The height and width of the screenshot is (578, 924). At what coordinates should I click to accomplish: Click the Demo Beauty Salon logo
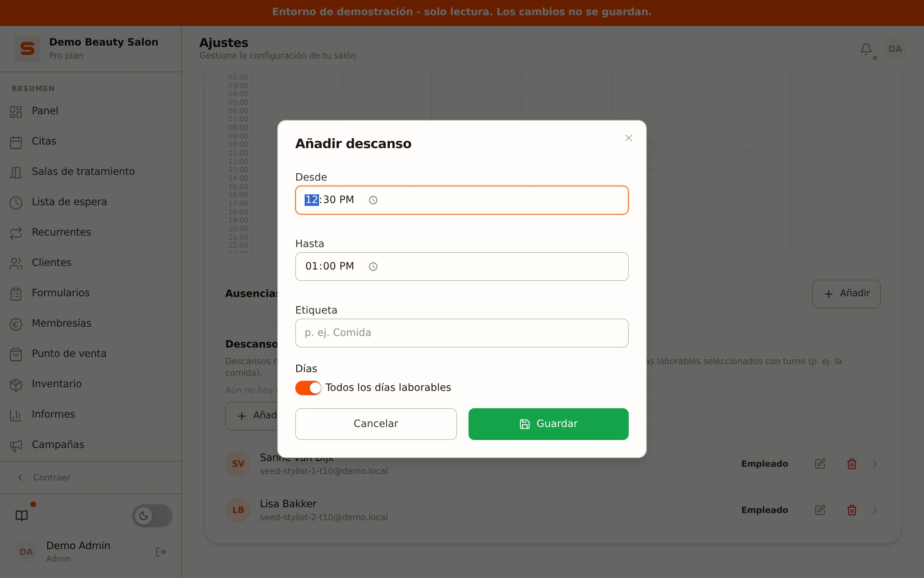[x=27, y=48]
